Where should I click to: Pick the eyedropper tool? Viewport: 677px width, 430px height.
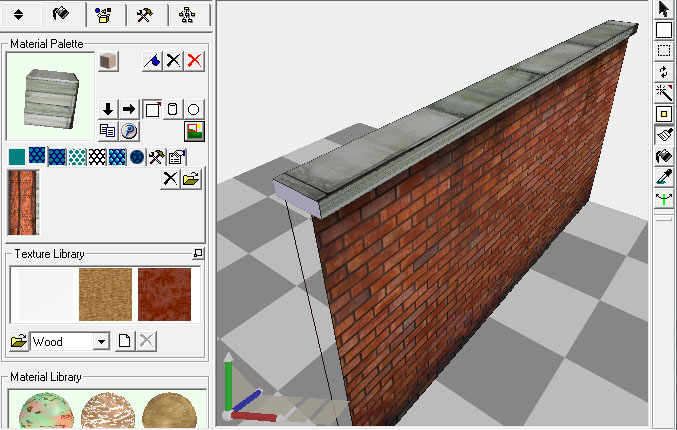[663, 177]
